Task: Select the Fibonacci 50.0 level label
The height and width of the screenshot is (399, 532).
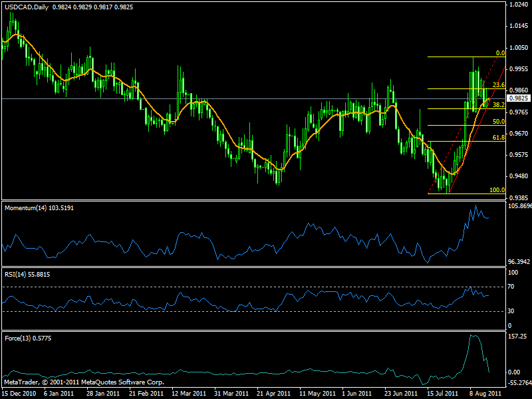Action: pyautogui.click(x=499, y=122)
